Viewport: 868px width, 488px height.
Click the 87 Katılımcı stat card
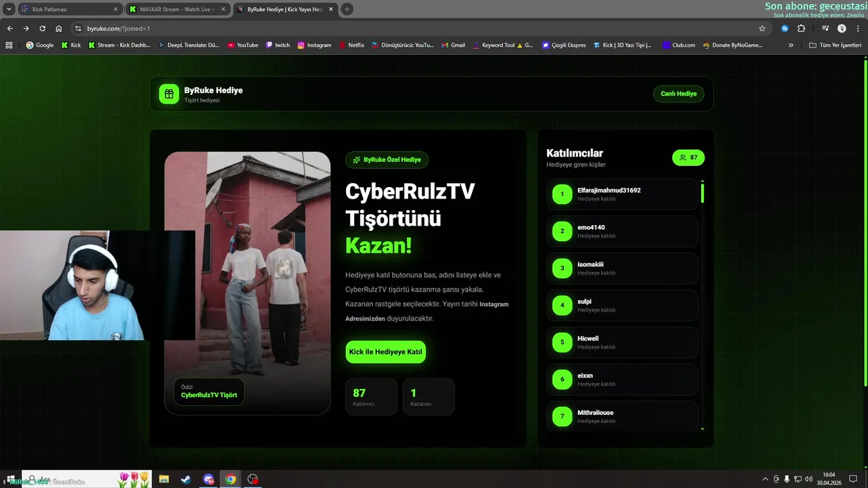371,396
